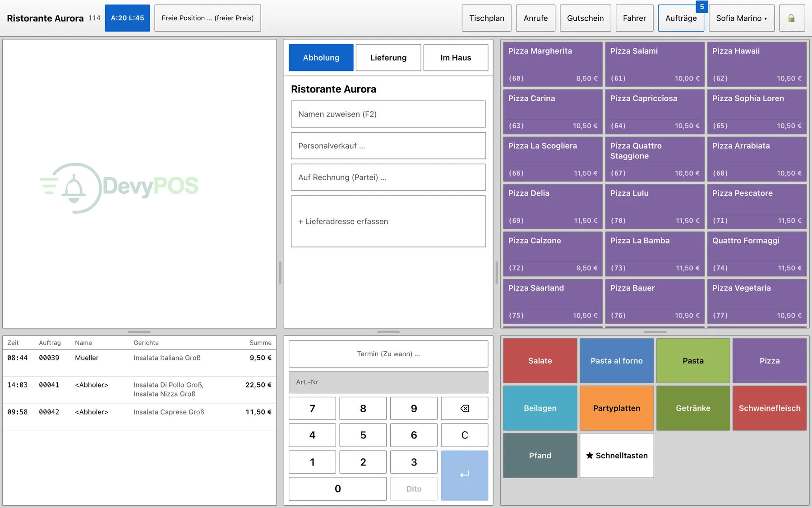Click Lieferadresse erfassen
The height and width of the screenshot is (508, 812).
click(388, 221)
